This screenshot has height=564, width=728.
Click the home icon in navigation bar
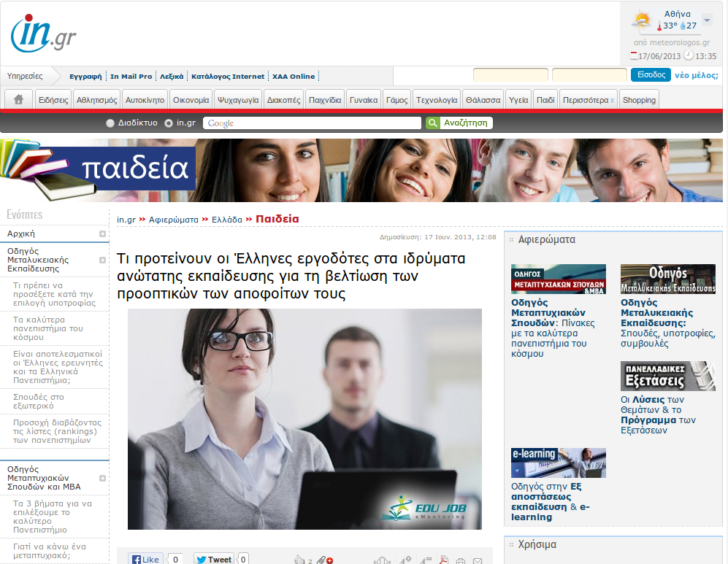point(18,100)
